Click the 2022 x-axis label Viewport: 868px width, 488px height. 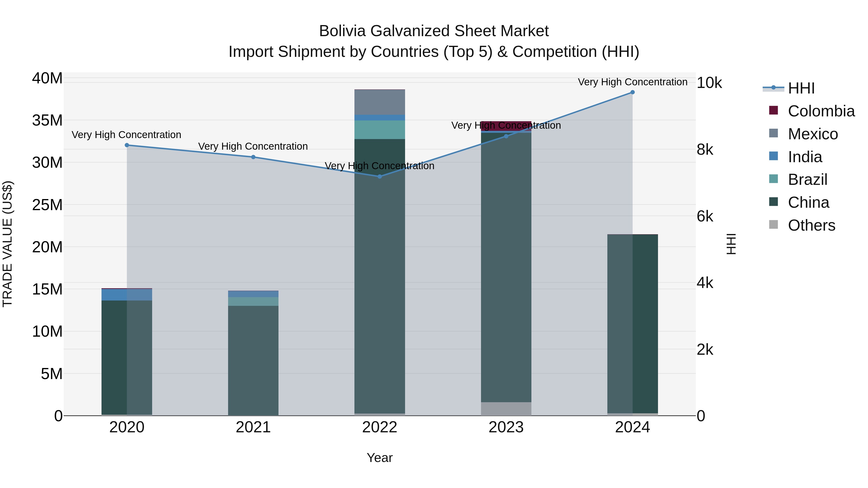pos(380,427)
